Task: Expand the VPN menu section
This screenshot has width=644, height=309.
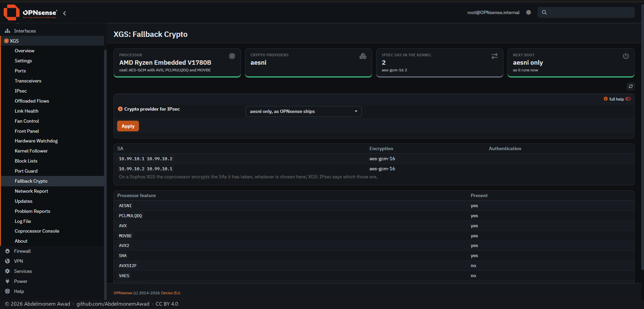Action: pos(52,261)
